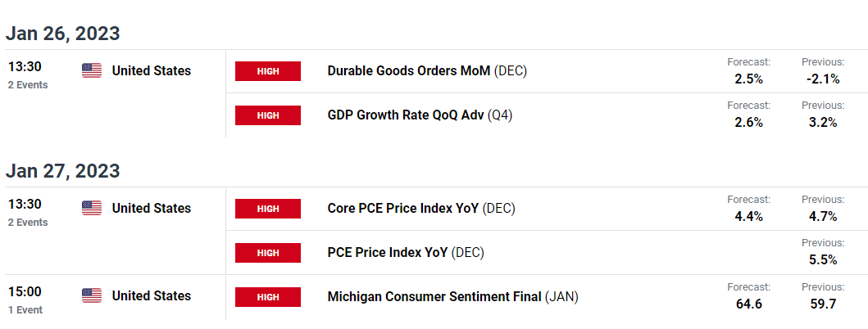Click the US flag icon for 15:00 event
This screenshot has height=329, width=868.
tap(92, 295)
